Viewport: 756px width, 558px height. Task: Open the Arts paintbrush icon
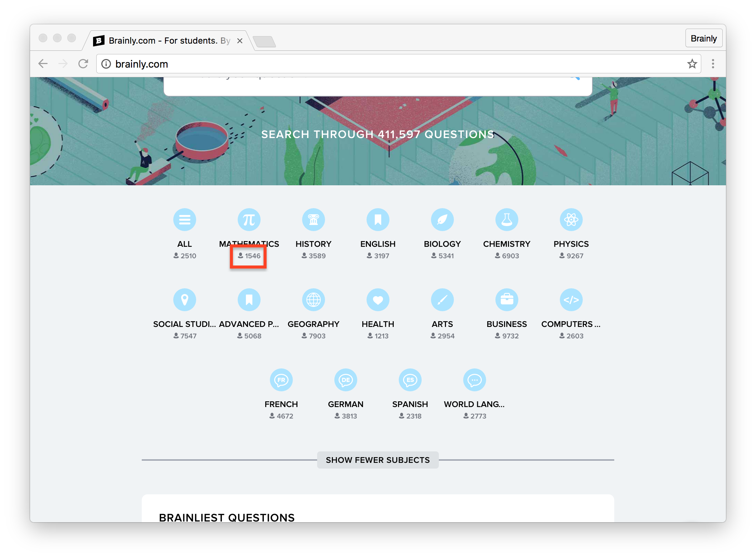coord(442,300)
